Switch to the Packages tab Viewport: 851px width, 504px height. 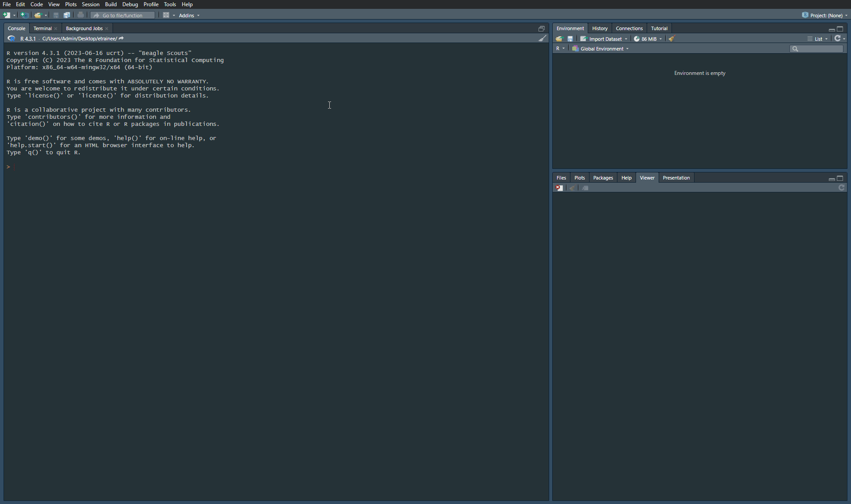click(603, 178)
